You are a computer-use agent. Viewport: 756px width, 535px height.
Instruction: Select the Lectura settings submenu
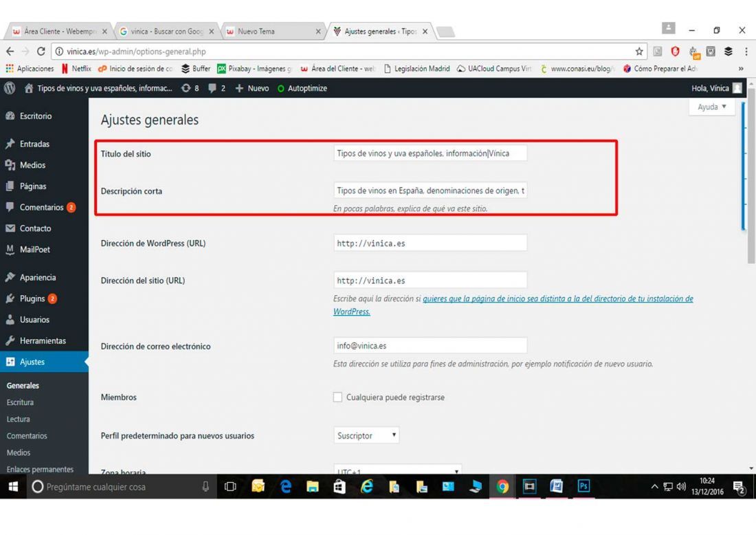tap(19, 419)
